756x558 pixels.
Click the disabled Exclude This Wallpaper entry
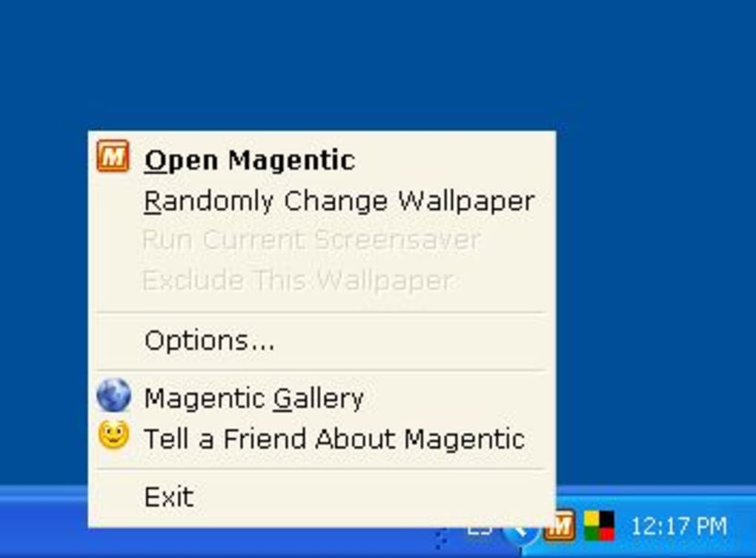(x=298, y=280)
